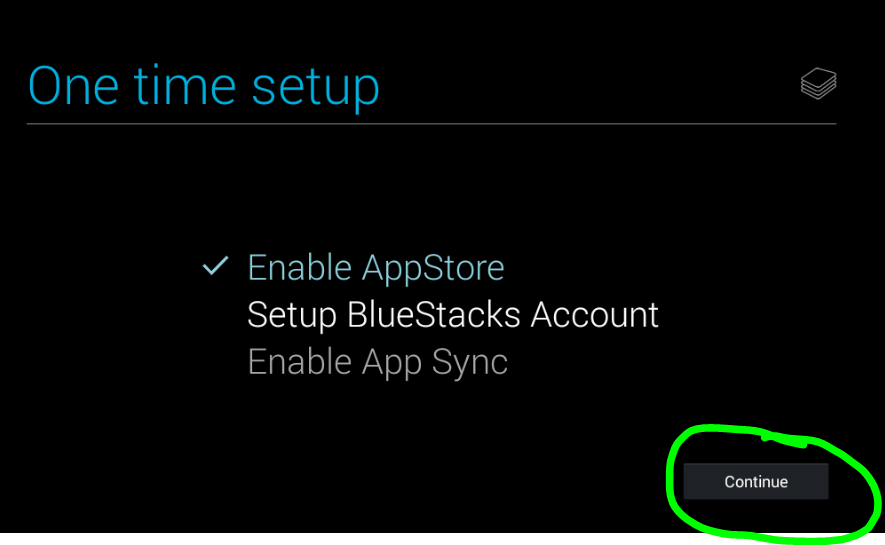Click the word One in the heading
Screen dimensions: 885x545
pos(73,86)
